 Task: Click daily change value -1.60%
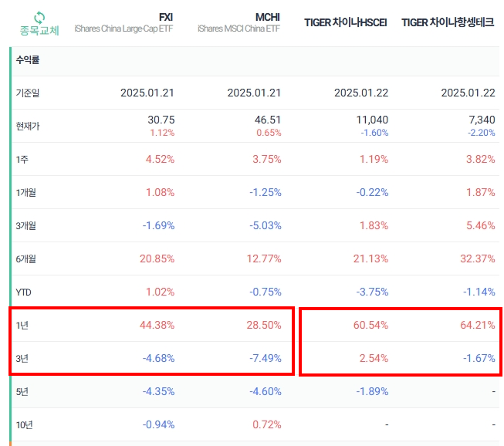(x=374, y=133)
